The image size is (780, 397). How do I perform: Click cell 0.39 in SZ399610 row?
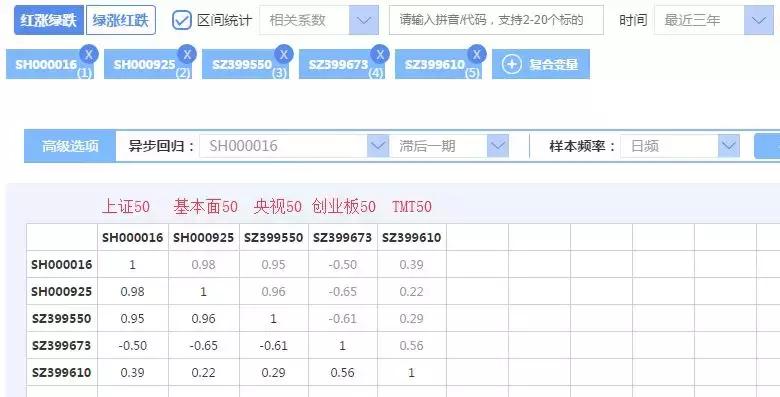click(132, 372)
